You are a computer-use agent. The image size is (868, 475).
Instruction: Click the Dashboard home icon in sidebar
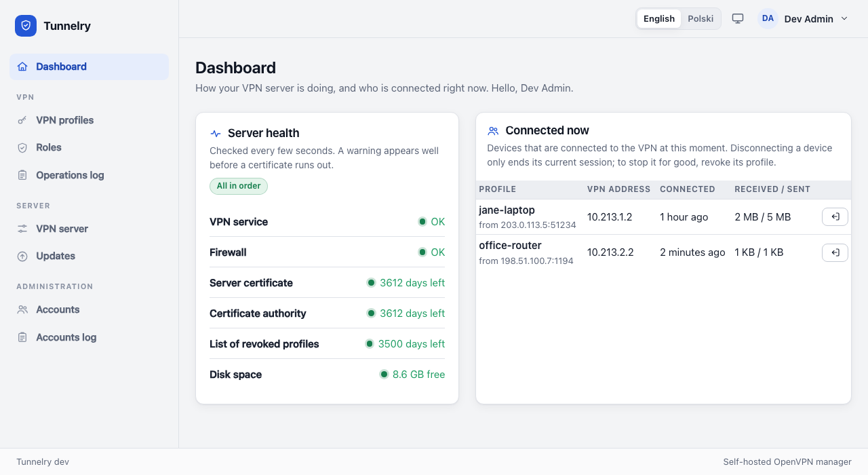point(22,66)
